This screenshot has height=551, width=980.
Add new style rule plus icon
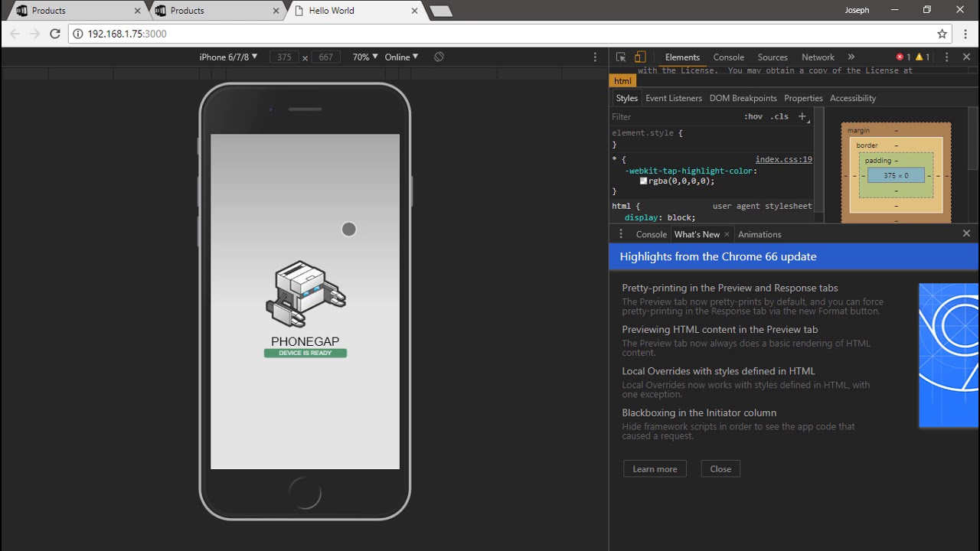(802, 116)
